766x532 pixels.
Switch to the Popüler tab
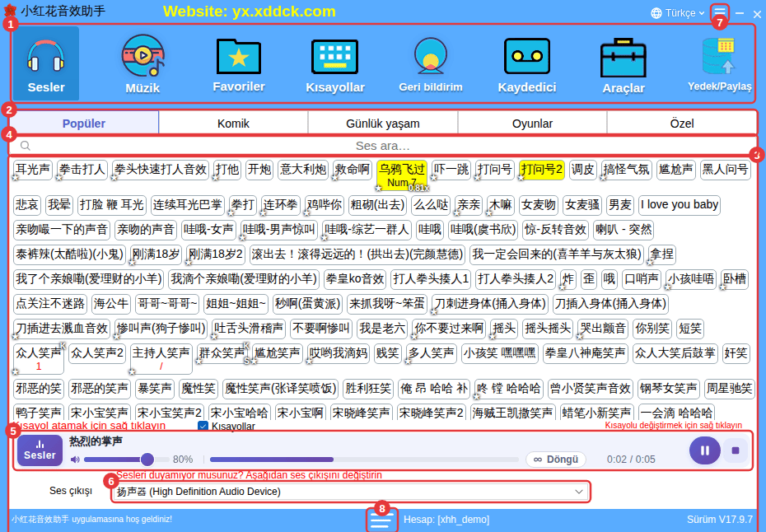point(84,124)
